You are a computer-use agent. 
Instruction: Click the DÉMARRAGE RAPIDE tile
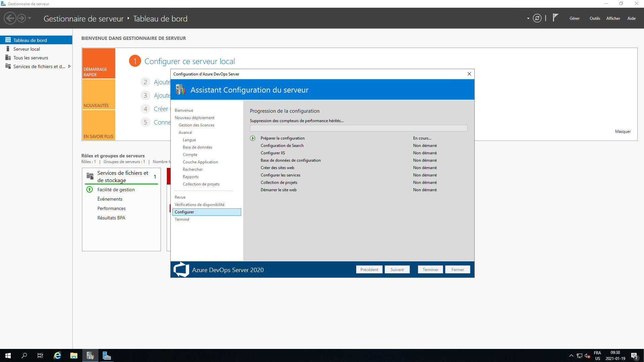coord(98,63)
